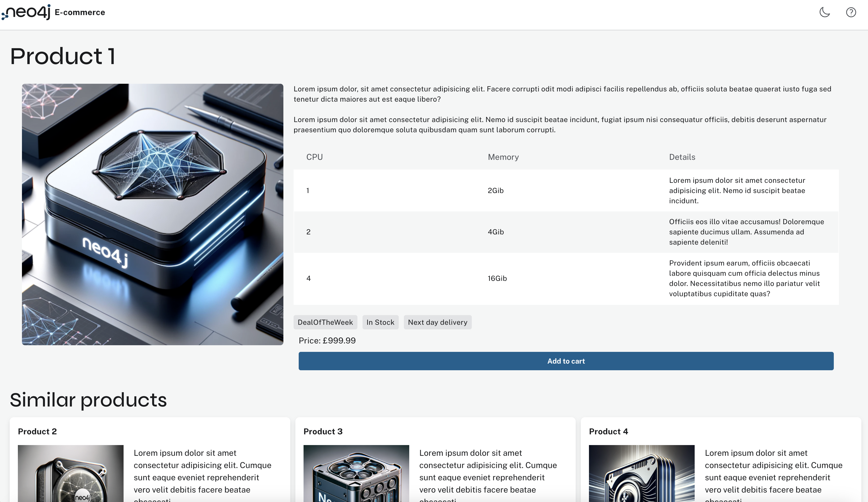The height and width of the screenshot is (502, 868).
Task: Select the DealOfTheWeek tag
Action: (325, 322)
